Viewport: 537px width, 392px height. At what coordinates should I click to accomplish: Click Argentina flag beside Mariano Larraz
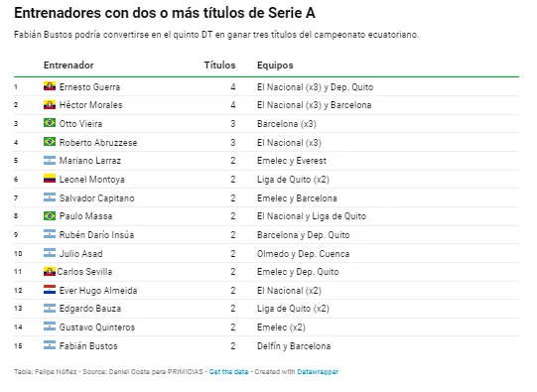click(x=50, y=160)
